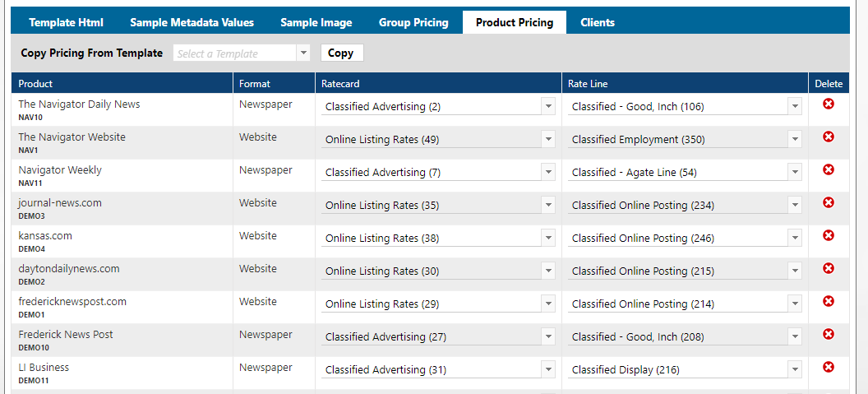The width and height of the screenshot is (868, 394).
Task: Delete The Navigator Daily News pricing row
Action: [x=829, y=104]
